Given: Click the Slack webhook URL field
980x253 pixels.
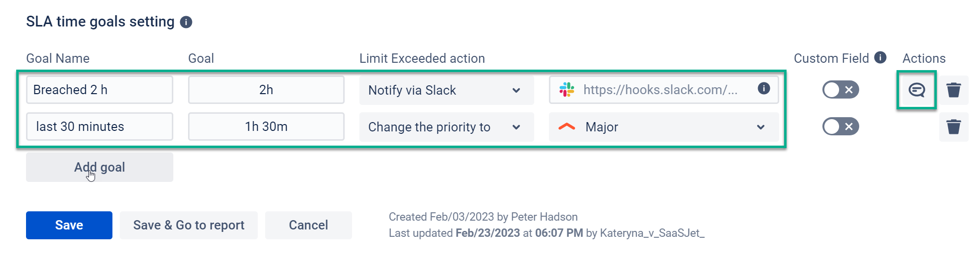Looking at the screenshot, I should click(x=660, y=90).
